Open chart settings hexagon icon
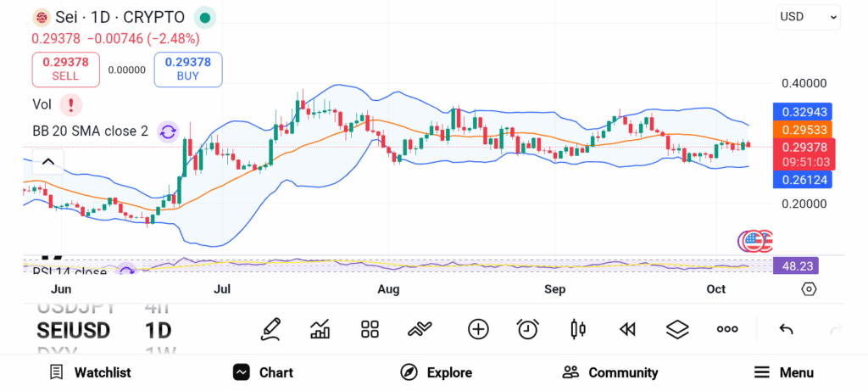This screenshot has height=391, width=868. tap(809, 289)
